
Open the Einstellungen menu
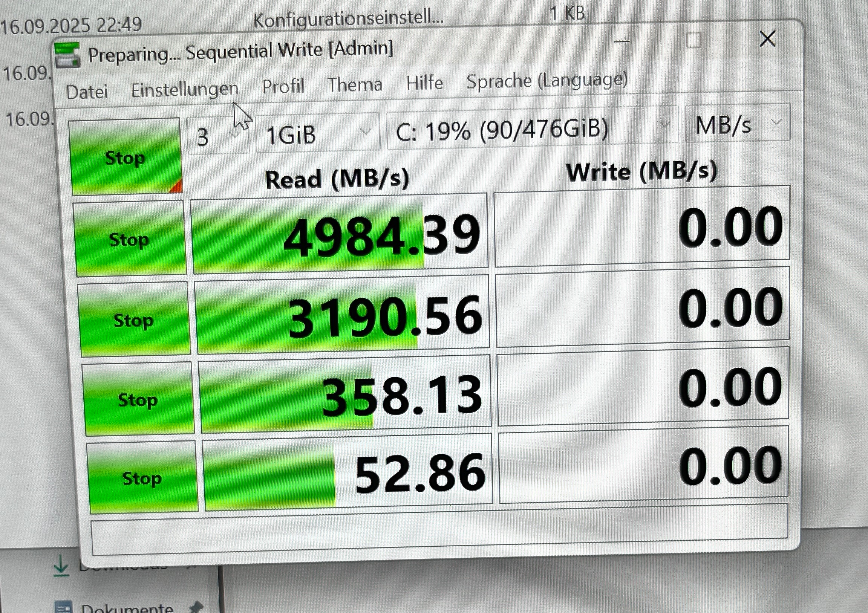point(184,90)
